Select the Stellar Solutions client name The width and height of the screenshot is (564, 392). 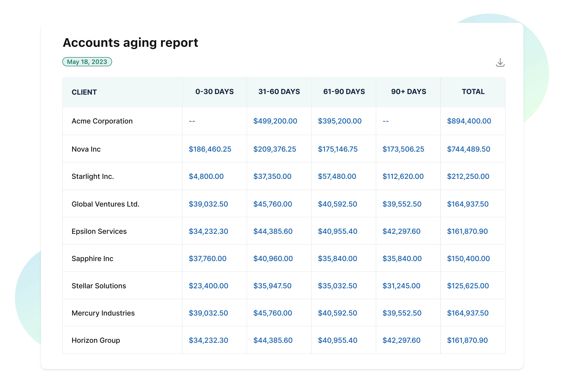click(99, 286)
